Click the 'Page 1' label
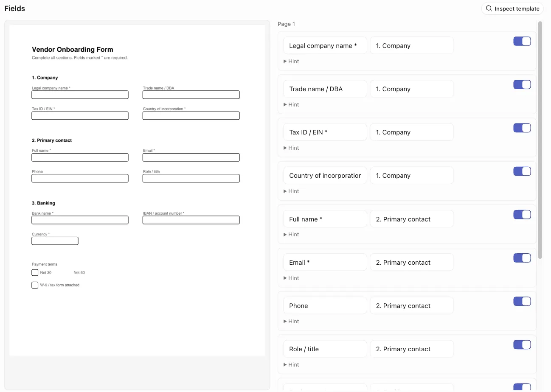551x392 pixels. 286,24
